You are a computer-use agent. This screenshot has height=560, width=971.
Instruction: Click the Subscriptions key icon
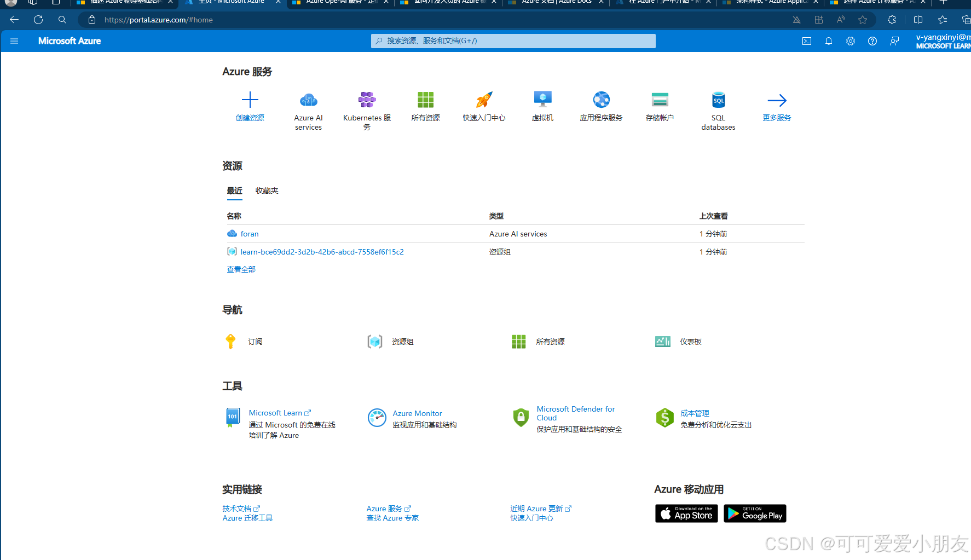(230, 342)
